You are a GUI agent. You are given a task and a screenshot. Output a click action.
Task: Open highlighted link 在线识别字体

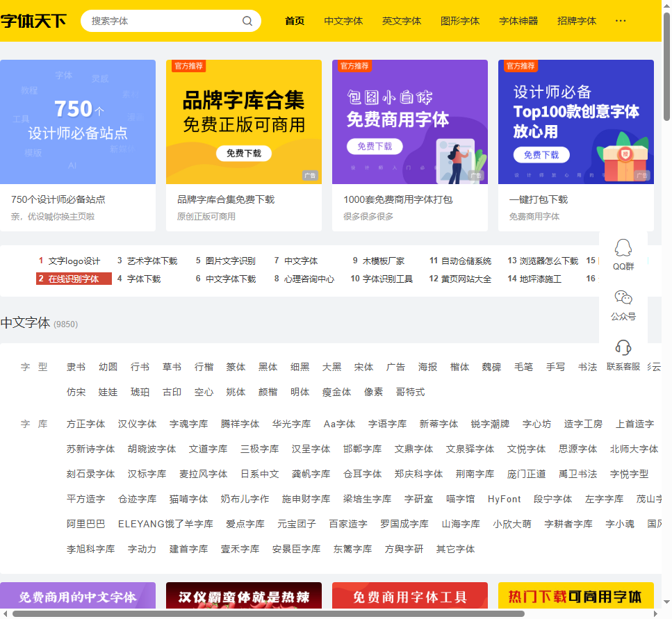click(x=74, y=279)
